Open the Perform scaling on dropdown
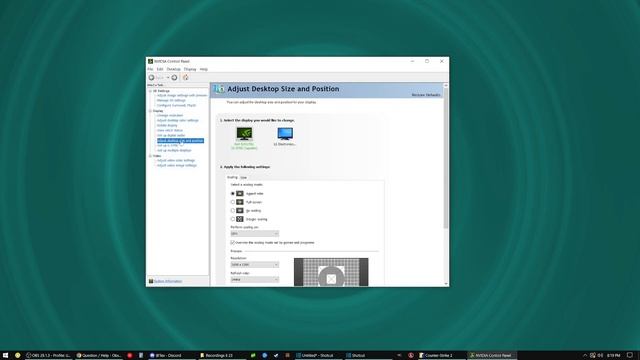This screenshot has width=640, height=360. tap(255, 233)
